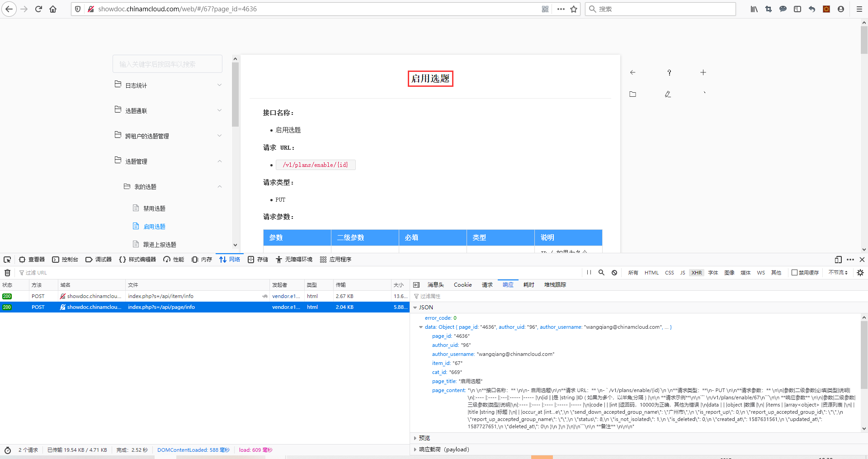The image size is (868, 459).
Task: Toggle the 禁用缓存 checkbox
Action: tap(794, 273)
